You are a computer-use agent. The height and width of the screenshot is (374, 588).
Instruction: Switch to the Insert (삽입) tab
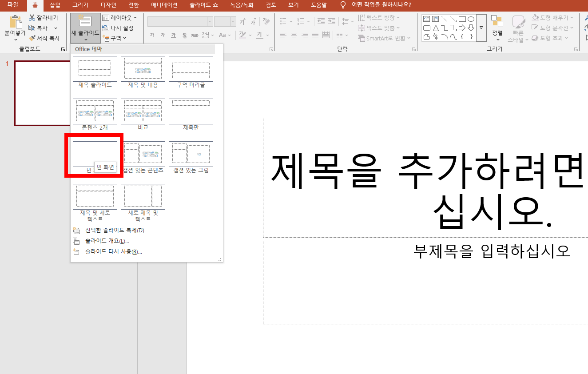(x=55, y=5)
